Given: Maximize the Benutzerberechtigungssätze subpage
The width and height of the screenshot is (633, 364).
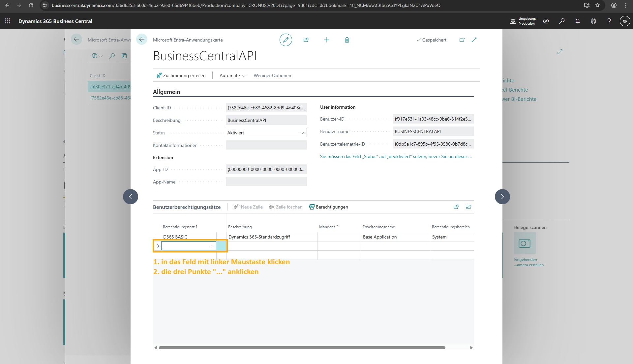Looking at the screenshot, I should [x=468, y=207].
